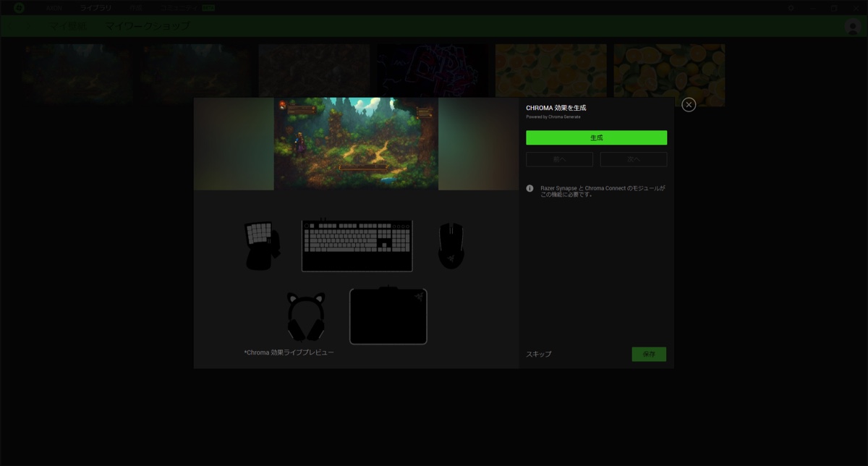The width and height of the screenshot is (868, 466).
Task: Select the Razer keypad device icon
Action: pyautogui.click(x=261, y=246)
